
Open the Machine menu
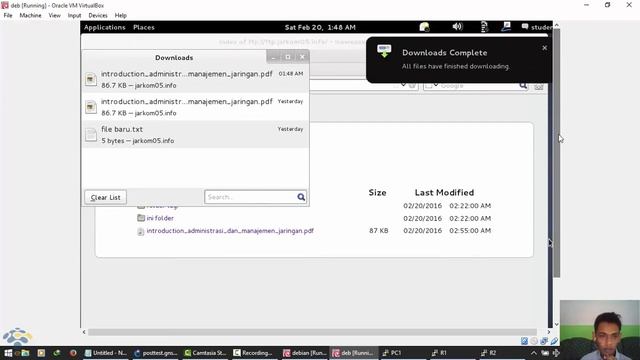tap(30, 16)
